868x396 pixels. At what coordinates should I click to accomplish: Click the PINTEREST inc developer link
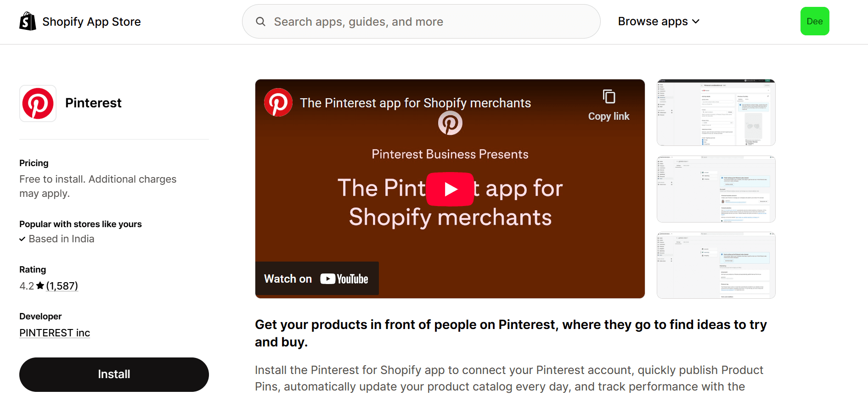[x=54, y=333]
